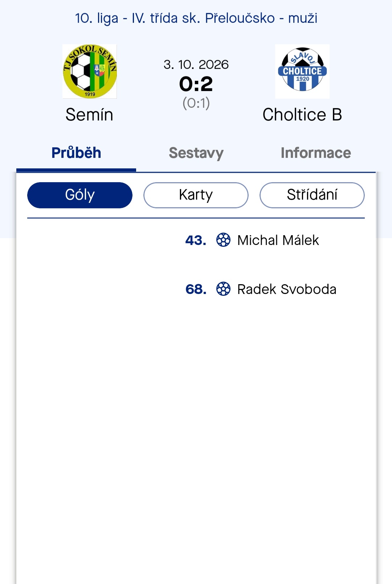Viewport: 392px width, 584px height.
Task: Click the goal ball icon beside Michal Málek
Action: click(x=223, y=240)
